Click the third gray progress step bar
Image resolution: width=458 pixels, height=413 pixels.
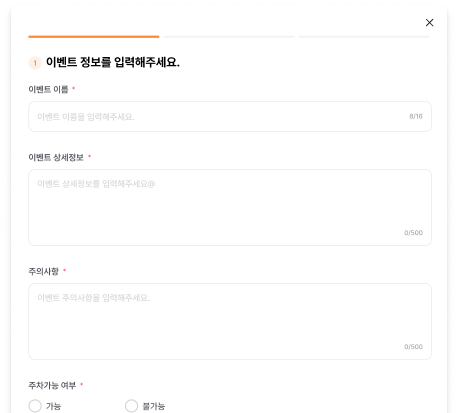tap(364, 37)
